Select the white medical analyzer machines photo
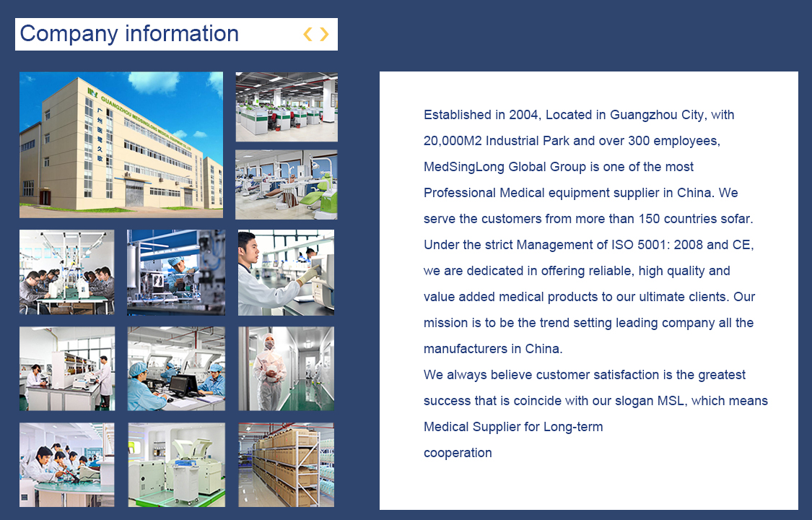This screenshot has height=520, width=812. coord(176,465)
